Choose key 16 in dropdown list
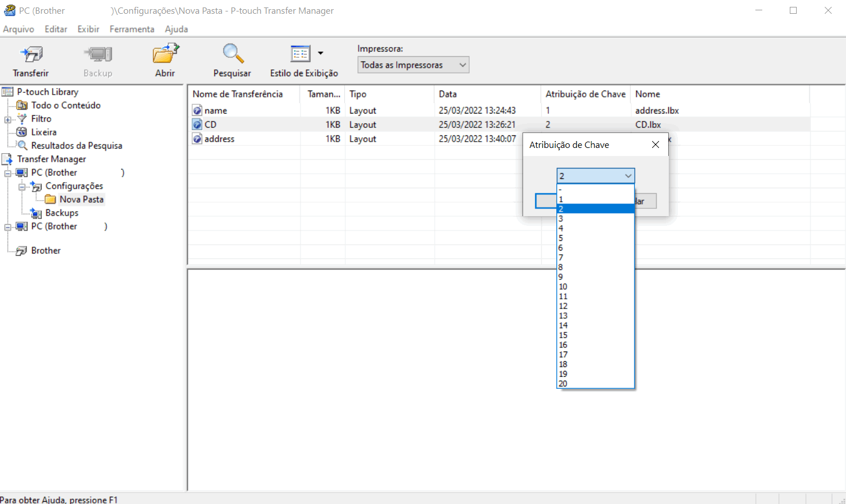The width and height of the screenshot is (846, 504). pyautogui.click(x=595, y=345)
